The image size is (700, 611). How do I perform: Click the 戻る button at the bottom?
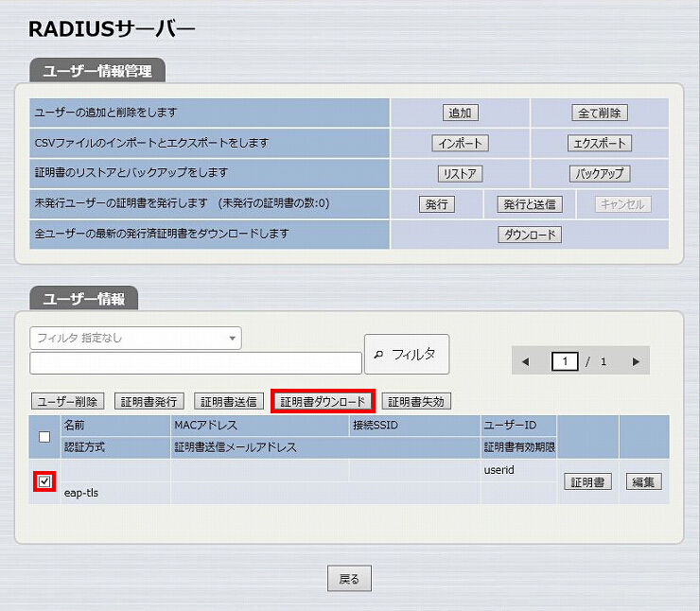point(349,579)
